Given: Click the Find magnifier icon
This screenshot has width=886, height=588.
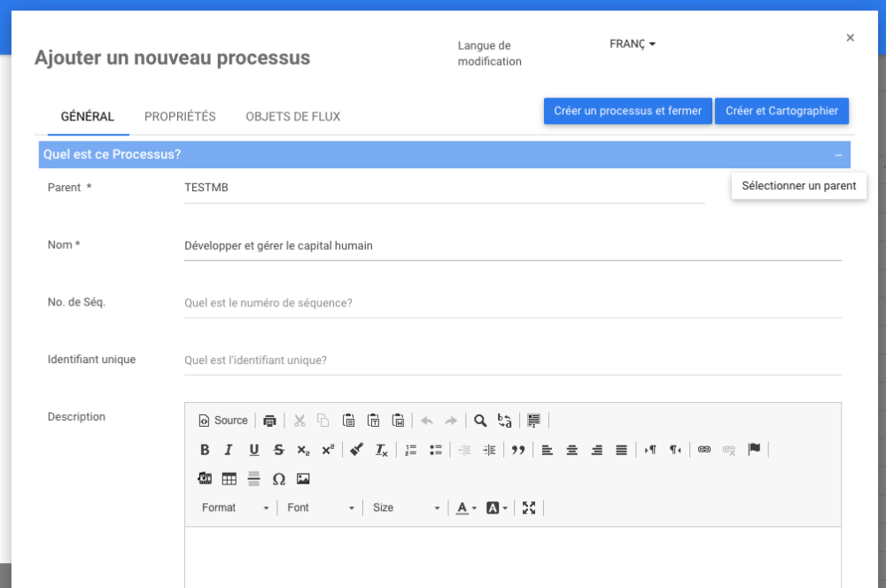Looking at the screenshot, I should (480, 421).
